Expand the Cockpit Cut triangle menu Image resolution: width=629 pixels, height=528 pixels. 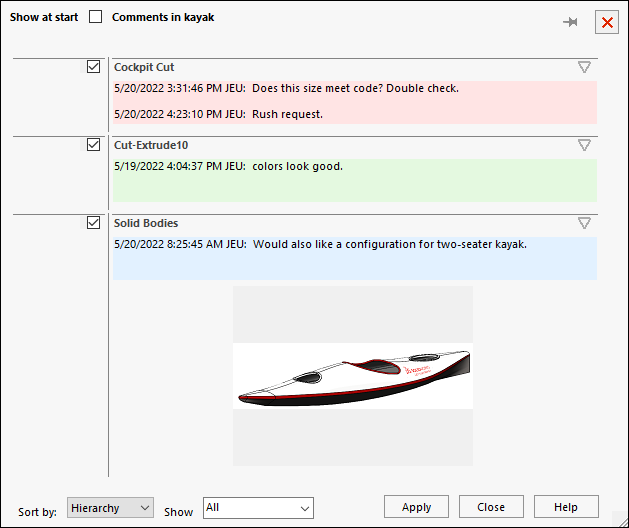(x=585, y=67)
